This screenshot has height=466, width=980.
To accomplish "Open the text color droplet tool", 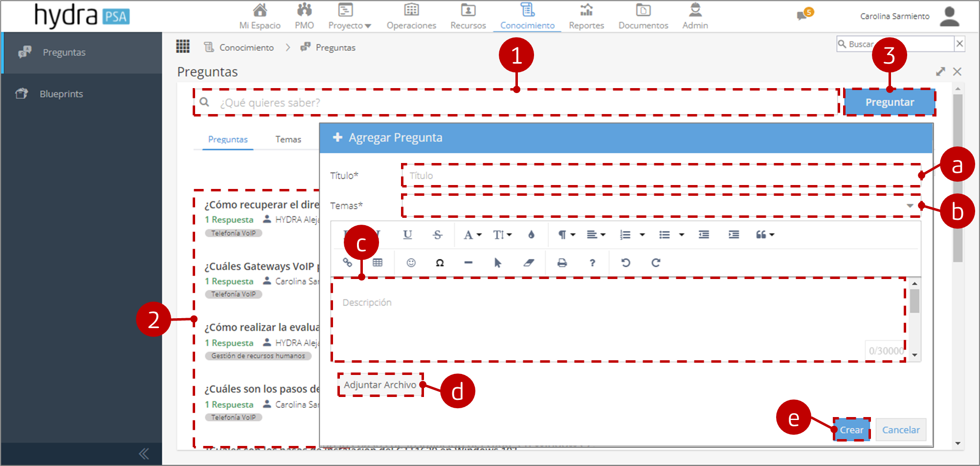I will pyautogui.click(x=531, y=234).
